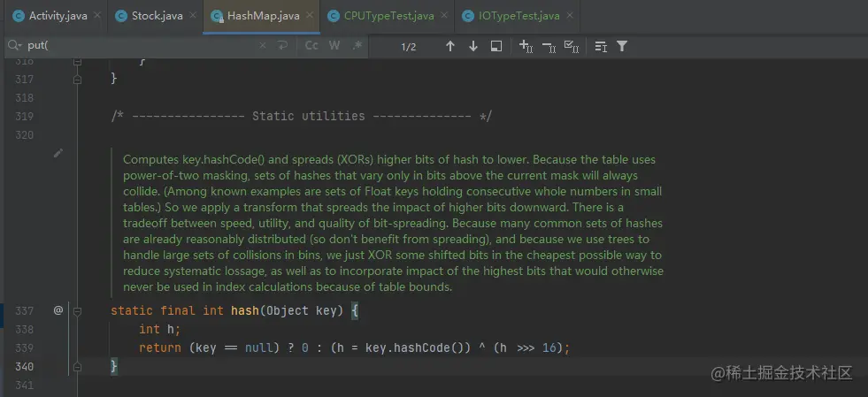The height and width of the screenshot is (397, 868).
Task: Click line number 341 in gutter
Action: [x=25, y=385]
